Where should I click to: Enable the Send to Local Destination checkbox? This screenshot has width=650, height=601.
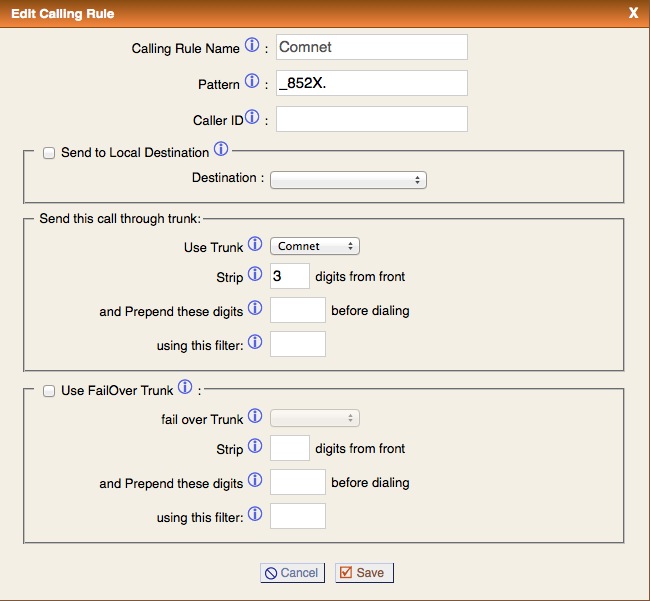[48, 153]
